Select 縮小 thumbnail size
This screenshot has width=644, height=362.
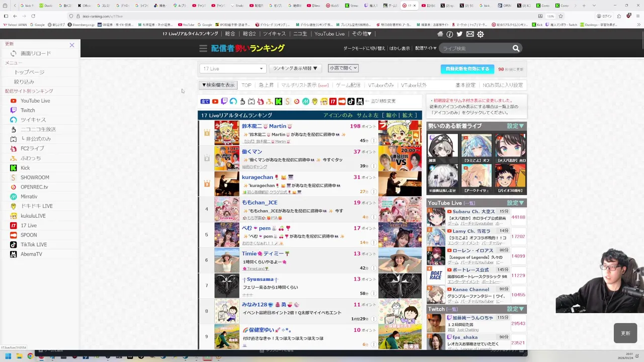coord(391,115)
